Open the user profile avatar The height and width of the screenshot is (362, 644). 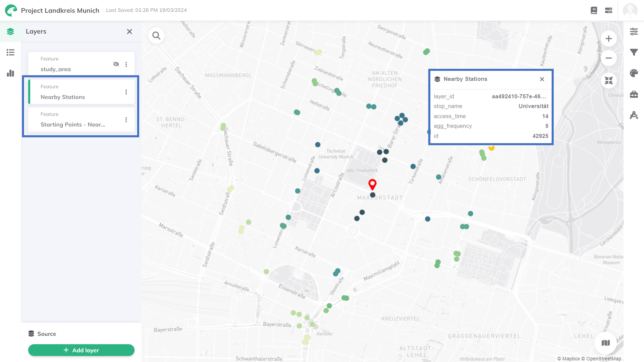(x=630, y=10)
